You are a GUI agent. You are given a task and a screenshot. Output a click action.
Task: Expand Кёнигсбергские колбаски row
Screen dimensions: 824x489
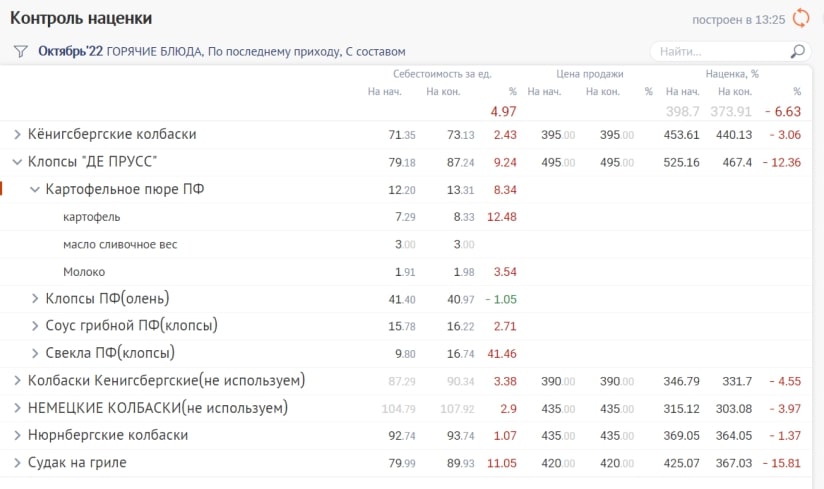pos(17,134)
